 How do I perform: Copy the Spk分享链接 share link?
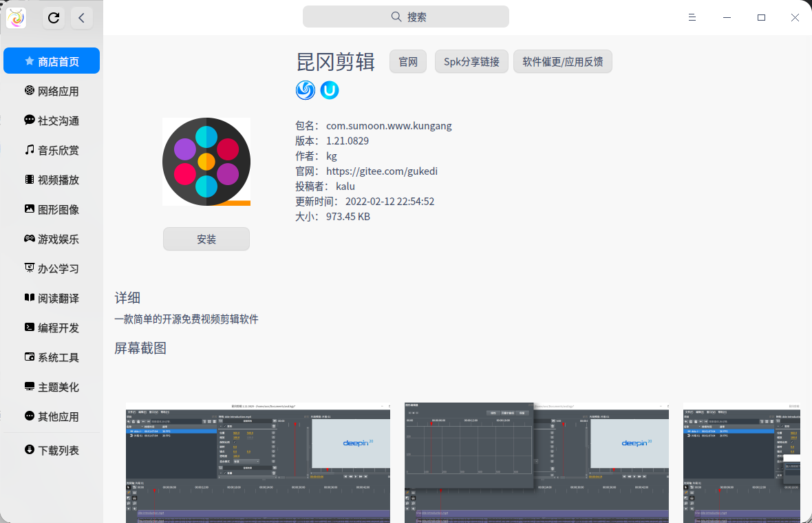click(471, 62)
